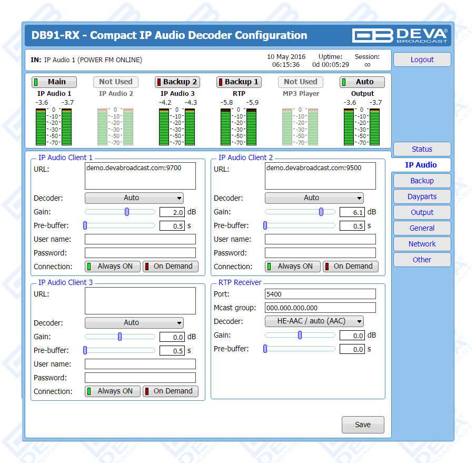Open Decoder dropdown in IP Audio Client 2
The height and width of the screenshot is (463, 476).
click(314, 198)
